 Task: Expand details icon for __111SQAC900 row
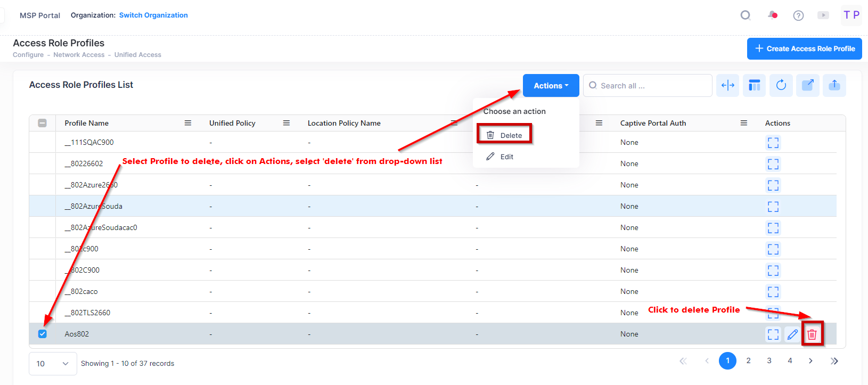tap(773, 143)
